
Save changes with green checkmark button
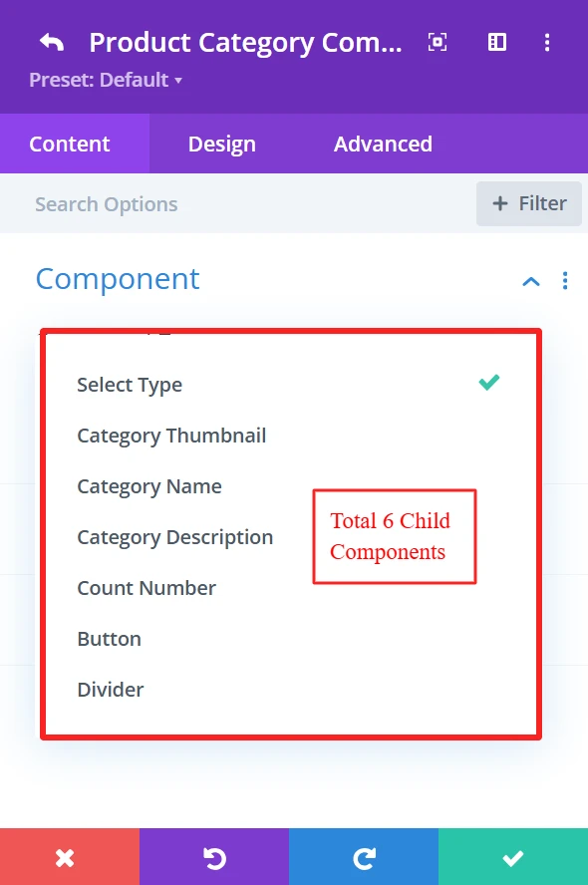[513, 857]
